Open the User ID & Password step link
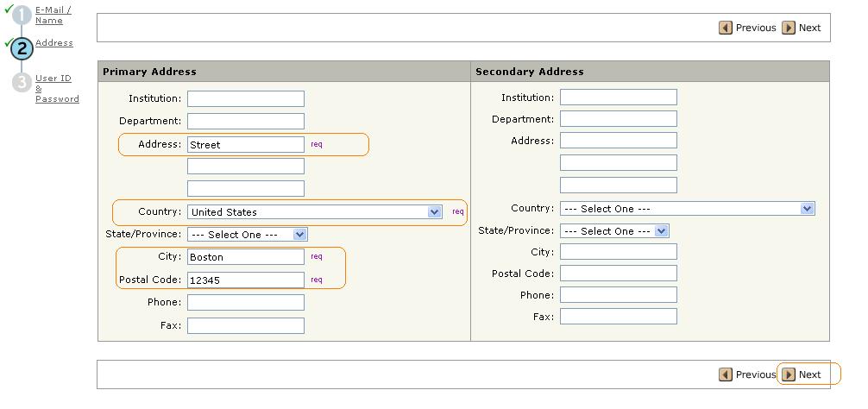 (x=56, y=88)
